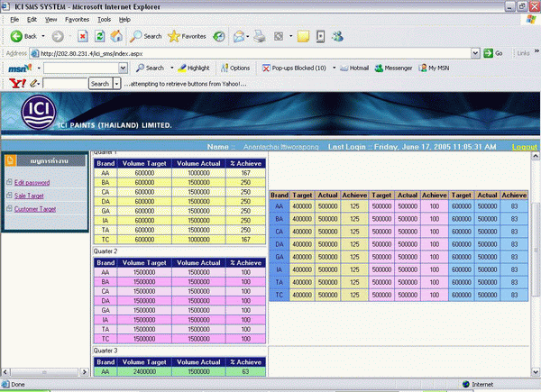This screenshot has height=392, width=541.
Task: Toggle the MSN Highlight tool
Action: coord(194,68)
